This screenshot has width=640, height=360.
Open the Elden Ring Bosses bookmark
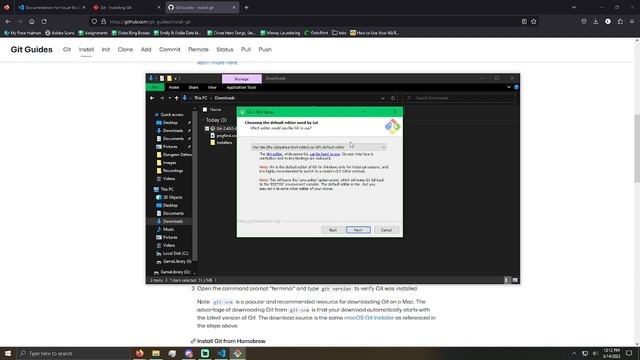(x=131, y=33)
